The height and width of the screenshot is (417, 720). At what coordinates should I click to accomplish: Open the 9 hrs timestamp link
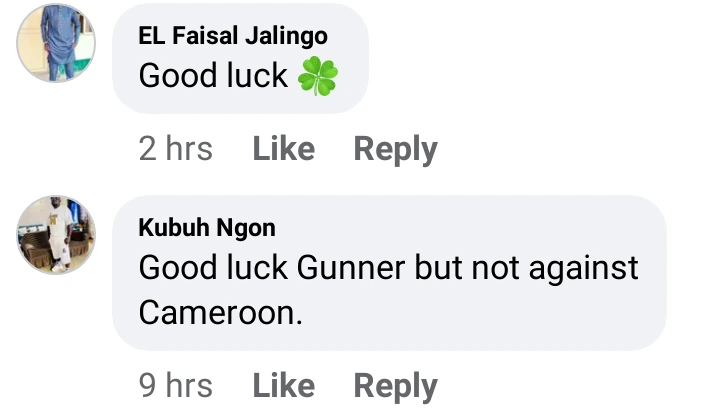(176, 385)
